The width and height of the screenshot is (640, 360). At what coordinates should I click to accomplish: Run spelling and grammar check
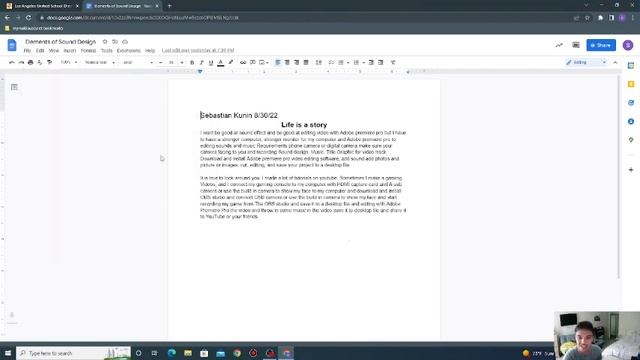coord(40,62)
